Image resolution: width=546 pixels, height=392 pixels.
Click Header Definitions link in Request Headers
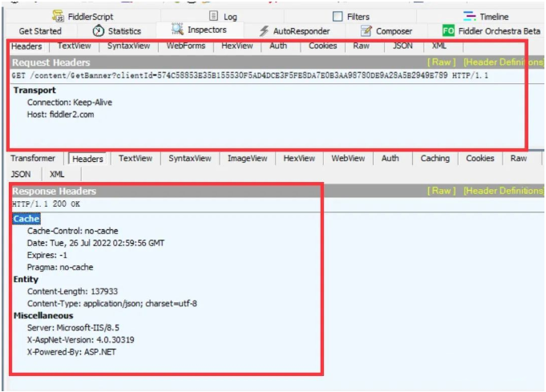[503, 62]
